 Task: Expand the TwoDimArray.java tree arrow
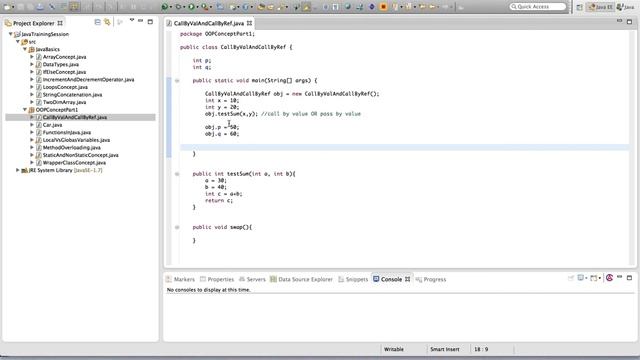pos(32,102)
